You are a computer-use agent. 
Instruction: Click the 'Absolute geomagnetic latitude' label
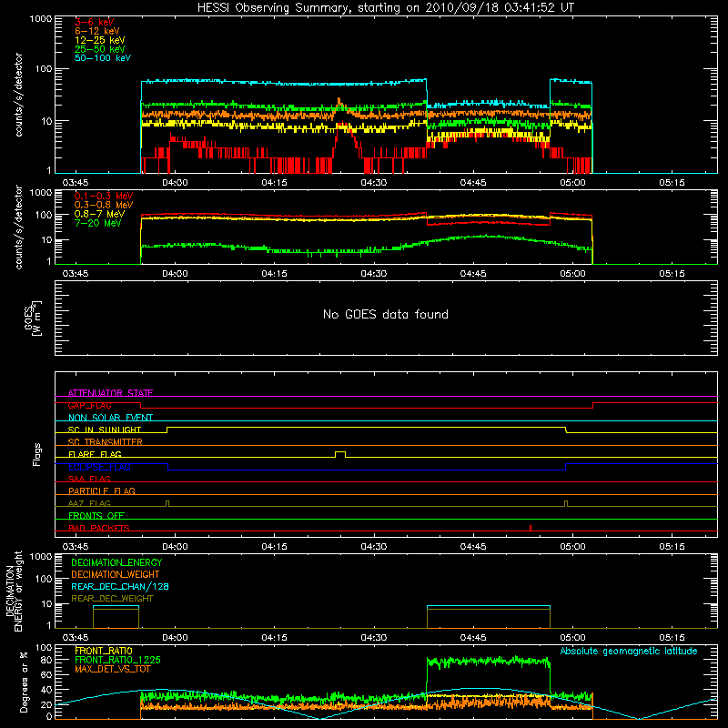coord(629,651)
